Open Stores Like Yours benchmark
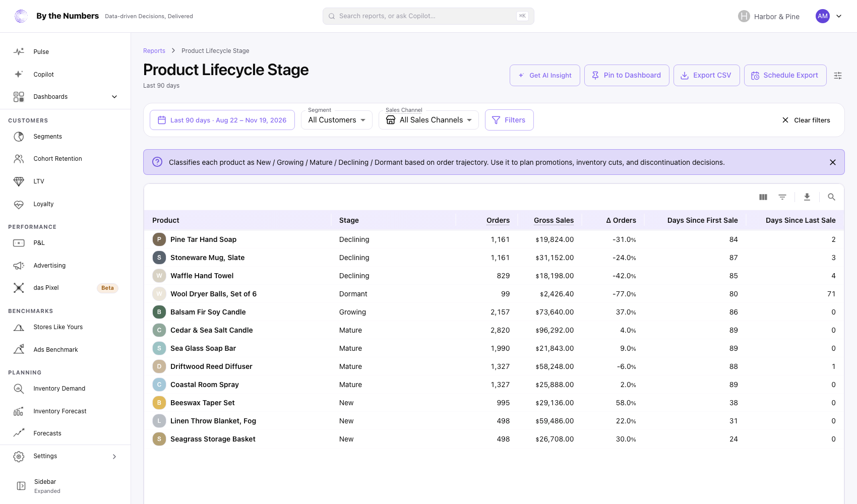Viewport: 857px width, 504px height. [x=66, y=327]
